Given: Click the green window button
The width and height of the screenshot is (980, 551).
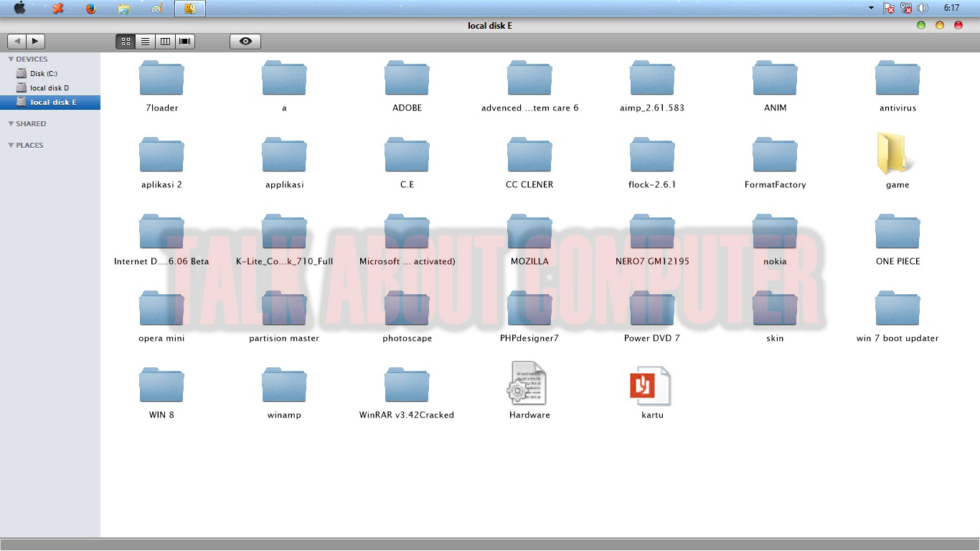Looking at the screenshot, I should [x=921, y=25].
